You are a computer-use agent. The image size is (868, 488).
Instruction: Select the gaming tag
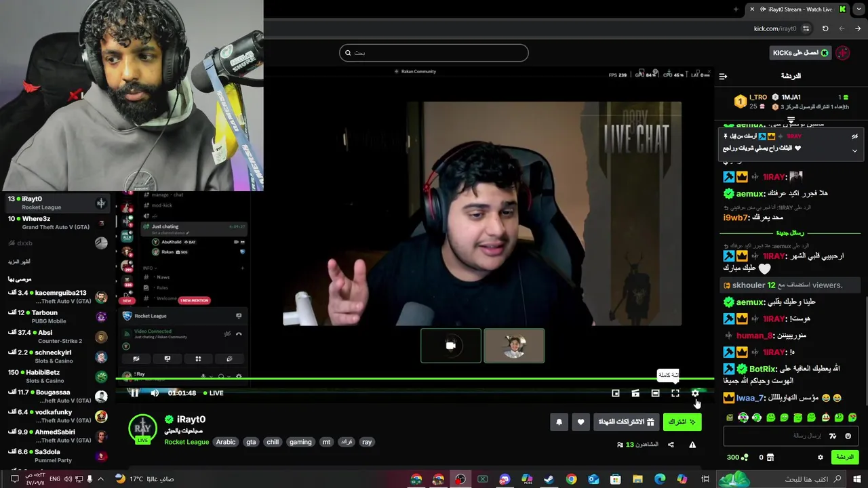tap(300, 442)
